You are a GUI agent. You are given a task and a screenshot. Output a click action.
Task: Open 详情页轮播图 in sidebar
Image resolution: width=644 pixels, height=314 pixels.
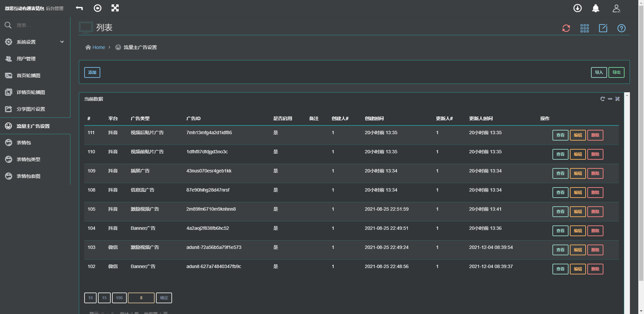[35, 92]
